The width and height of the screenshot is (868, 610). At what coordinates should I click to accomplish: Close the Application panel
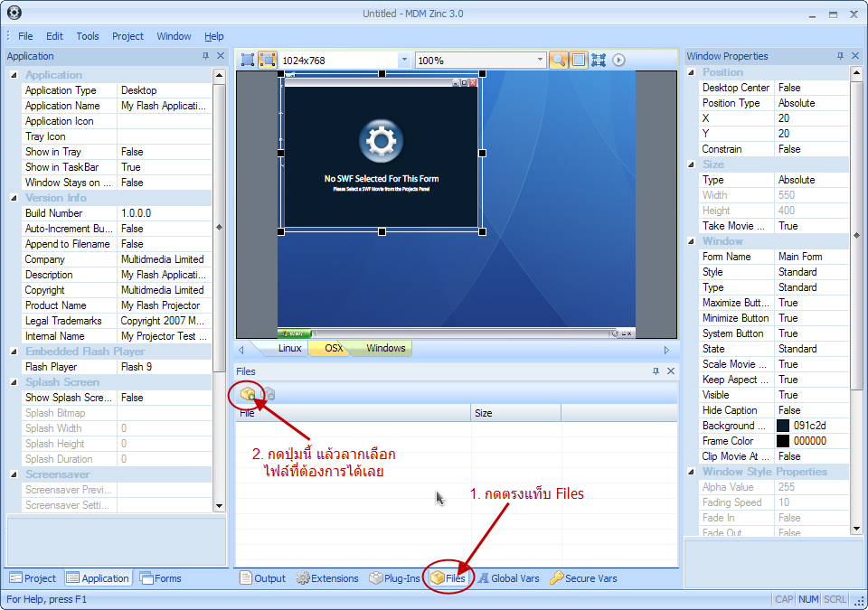(x=221, y=56)
